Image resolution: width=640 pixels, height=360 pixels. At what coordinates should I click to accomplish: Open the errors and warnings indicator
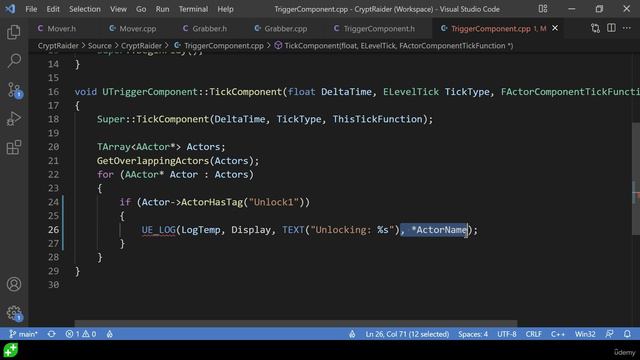[81, 334]
